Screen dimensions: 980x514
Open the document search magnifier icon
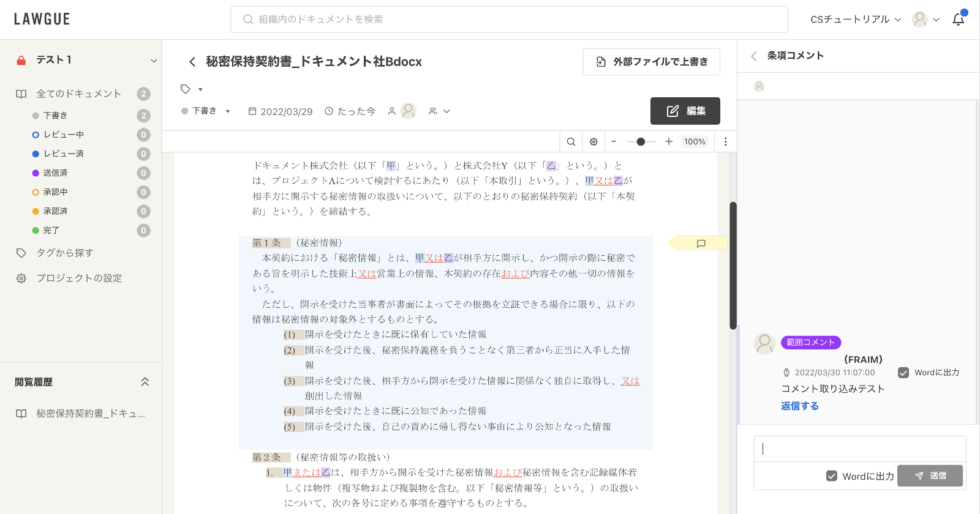pyautogui.click(x=571, y=141)
